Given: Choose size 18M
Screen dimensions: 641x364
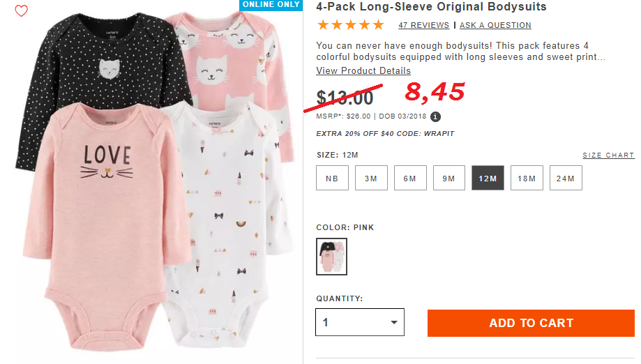Looking at the screenshot, I should 527,178.
